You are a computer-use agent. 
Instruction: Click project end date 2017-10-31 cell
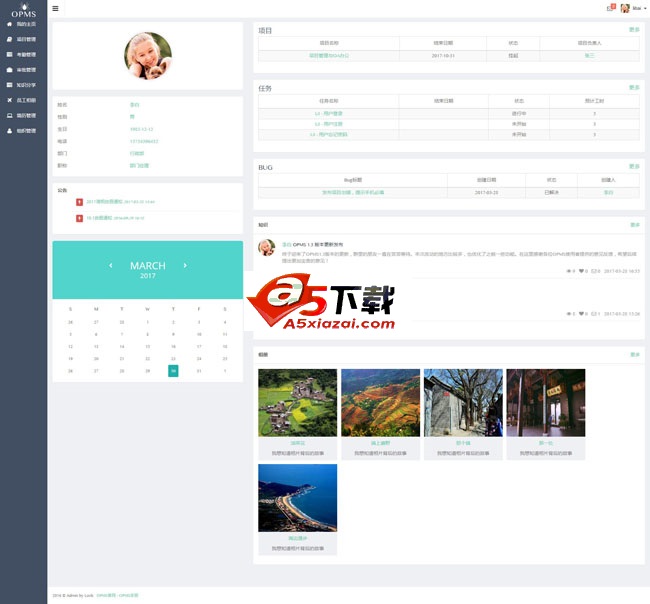tap(443, 56)
